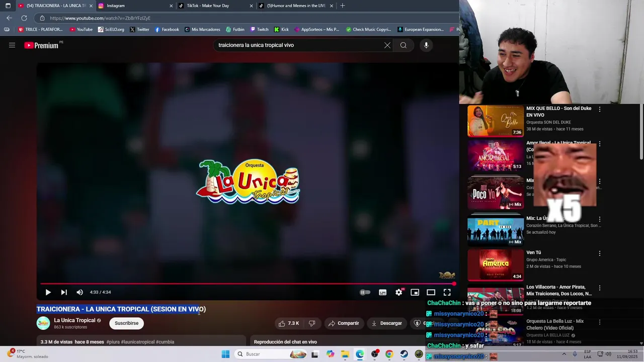The width and height of the screenshot is (644, 362).
Task: Open options for Mix: La Única playlist
Action: 599,219
